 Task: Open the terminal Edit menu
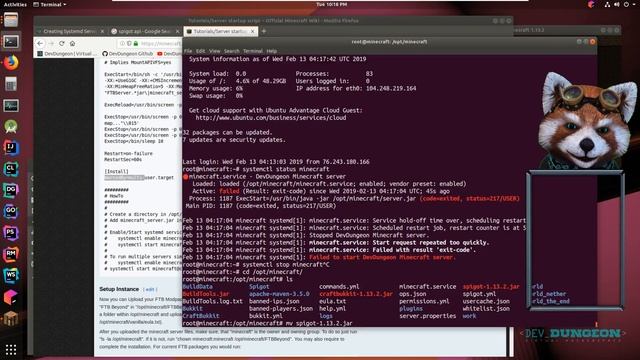pyautogui.click(x=200, y=51)
